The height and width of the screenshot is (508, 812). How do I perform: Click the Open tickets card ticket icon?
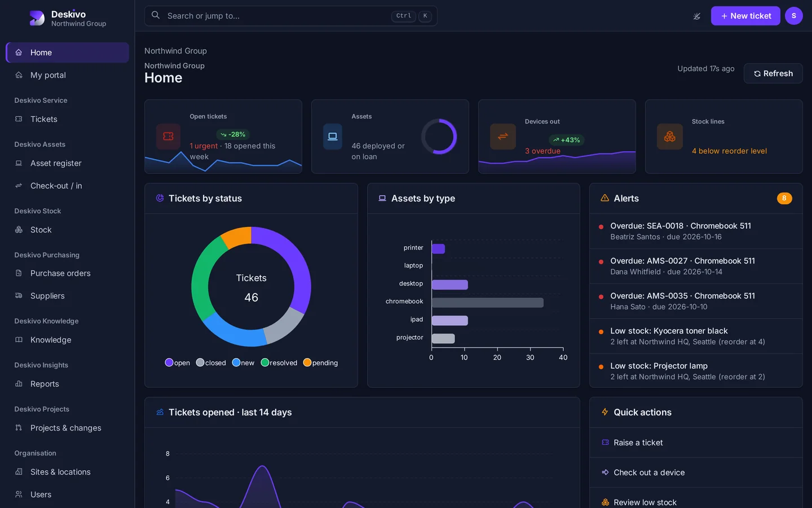coord(168,137)
